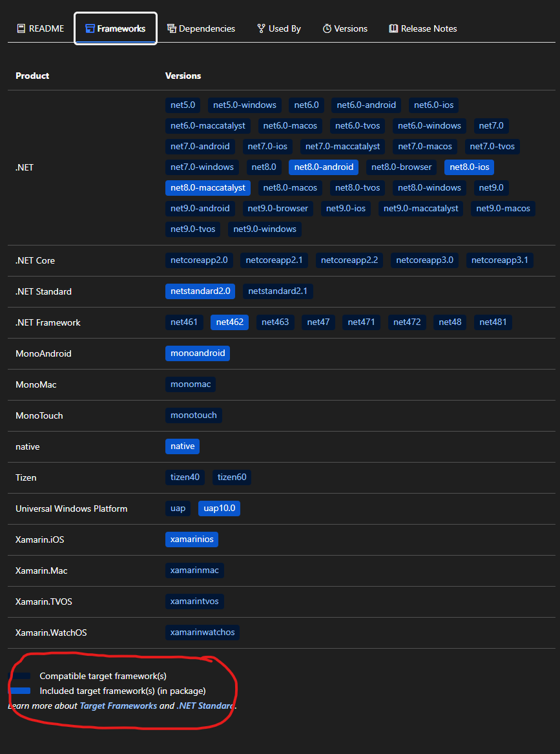Click the net481 framework badge
Image resolution: width=560 pixels, height=754 pixels.
[493, 322]
